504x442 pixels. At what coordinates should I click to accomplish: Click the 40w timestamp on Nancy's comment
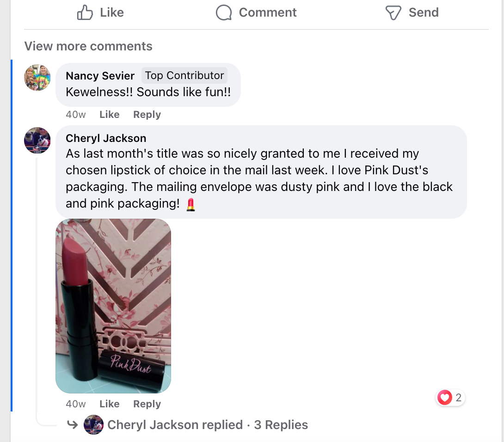(x=76, y=115)
